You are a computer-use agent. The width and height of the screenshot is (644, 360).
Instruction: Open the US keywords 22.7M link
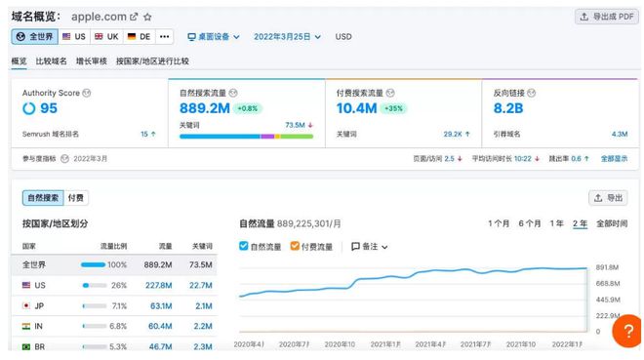[x=200, y=285]
